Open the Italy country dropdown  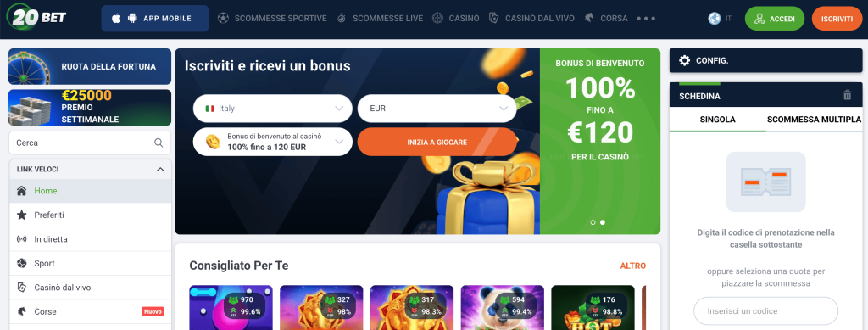pos(272,109)
